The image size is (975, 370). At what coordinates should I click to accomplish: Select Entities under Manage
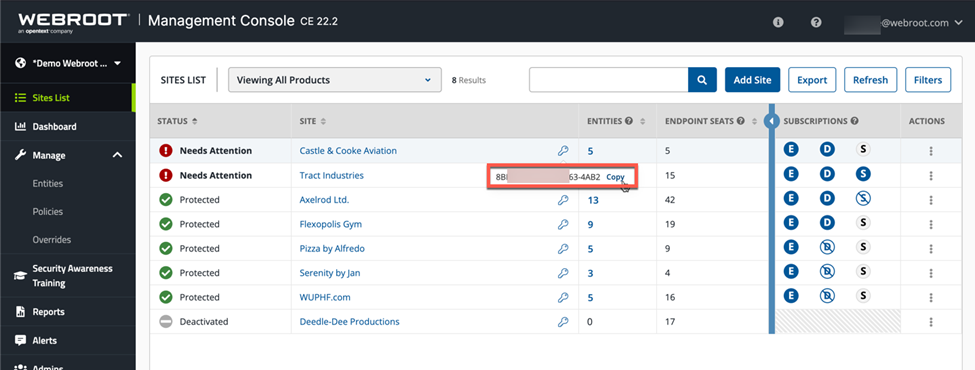48,183
